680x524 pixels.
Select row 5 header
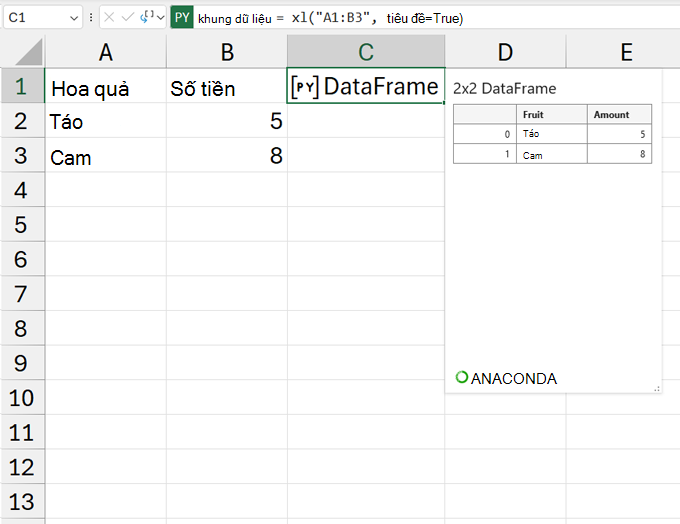tap(22, 224)
